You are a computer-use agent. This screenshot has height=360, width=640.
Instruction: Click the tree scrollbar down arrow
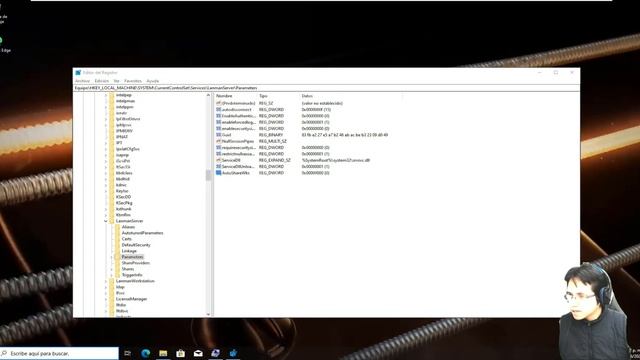[x=208, y=314]
